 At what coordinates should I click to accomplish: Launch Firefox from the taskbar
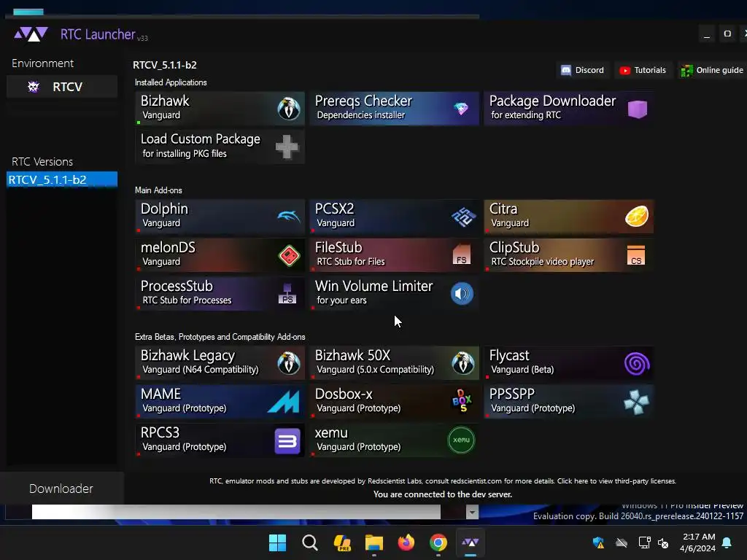(406, 542)
